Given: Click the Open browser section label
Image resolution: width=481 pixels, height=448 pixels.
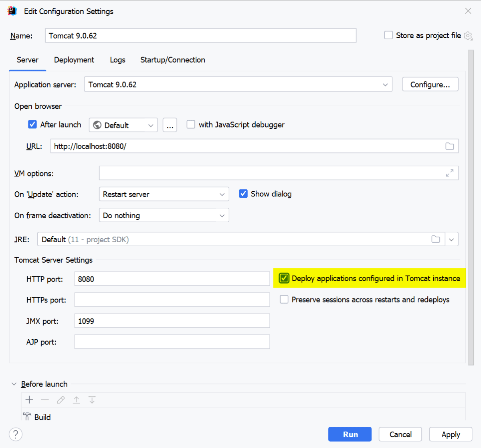Looking at the screenshot, I should tap(38, 106).
